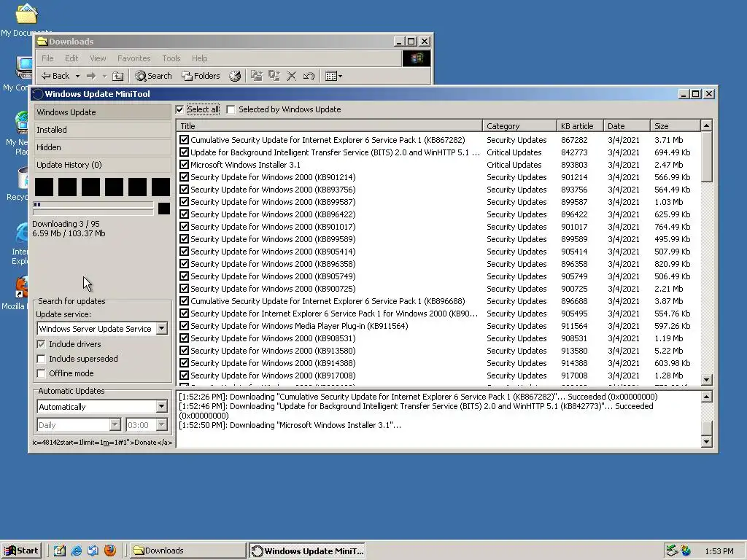Switch to Downloads taskbar button

pyautogui.click(x=187, y=551)
